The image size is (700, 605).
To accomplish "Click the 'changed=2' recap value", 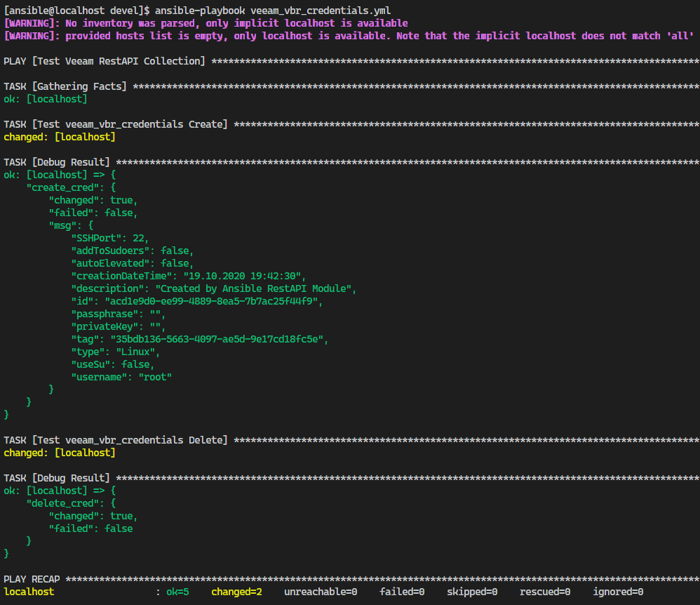I will [x=236, y=592].
